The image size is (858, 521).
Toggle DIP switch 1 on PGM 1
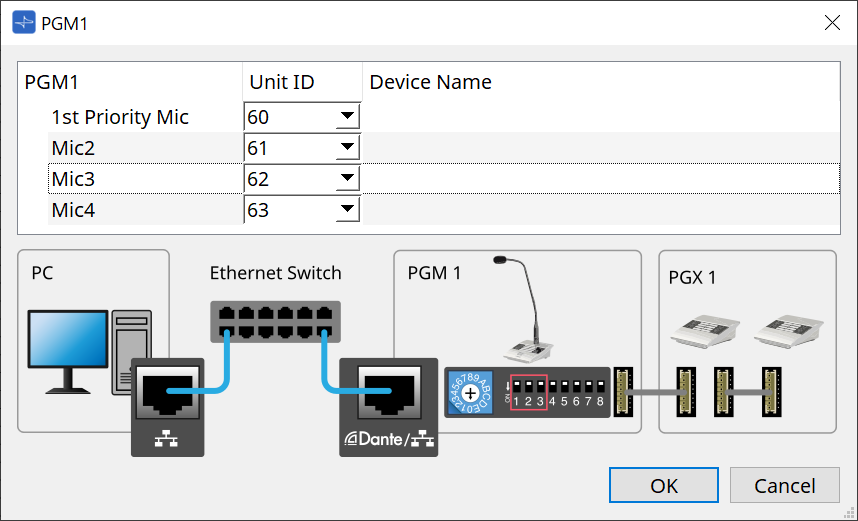(517, 386)
